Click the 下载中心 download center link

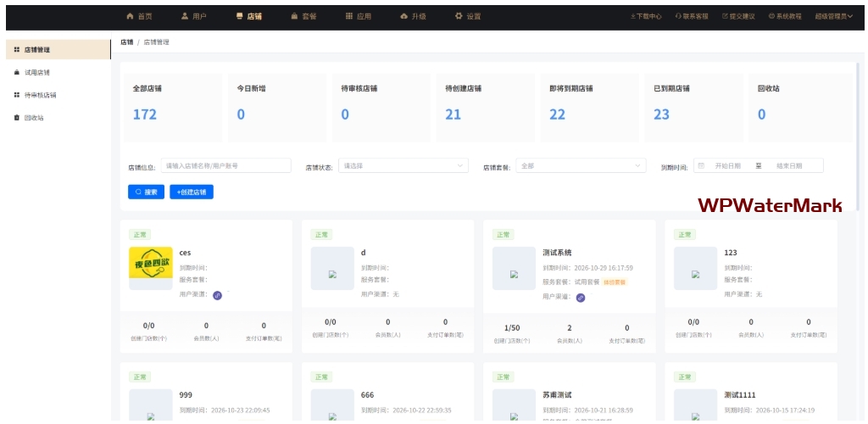pyautogui.click(x=645, y=16)
